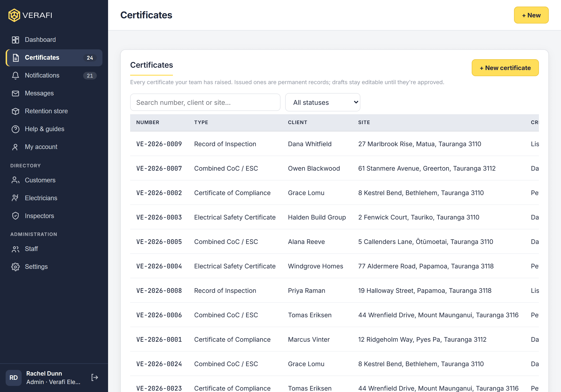The image size is (561, 392).
Task: Click the 21 badge beside Notifications
Action: [90, 76]
